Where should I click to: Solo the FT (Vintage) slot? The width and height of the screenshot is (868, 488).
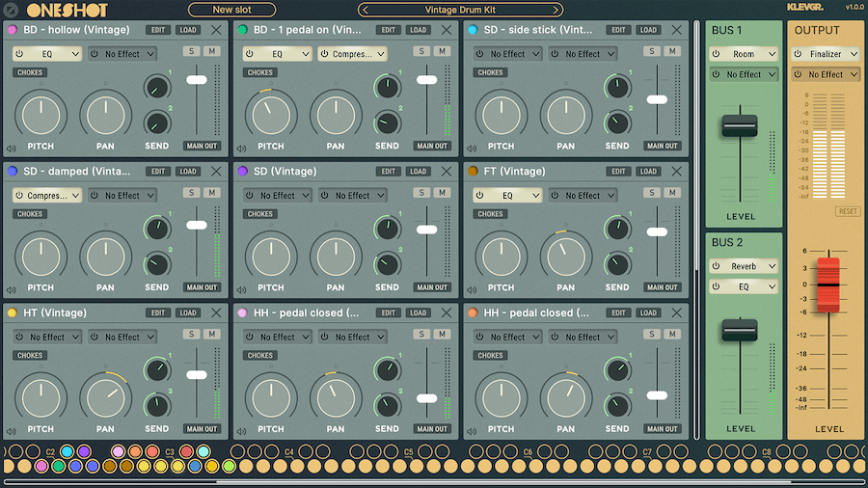[x=652, y=193]
